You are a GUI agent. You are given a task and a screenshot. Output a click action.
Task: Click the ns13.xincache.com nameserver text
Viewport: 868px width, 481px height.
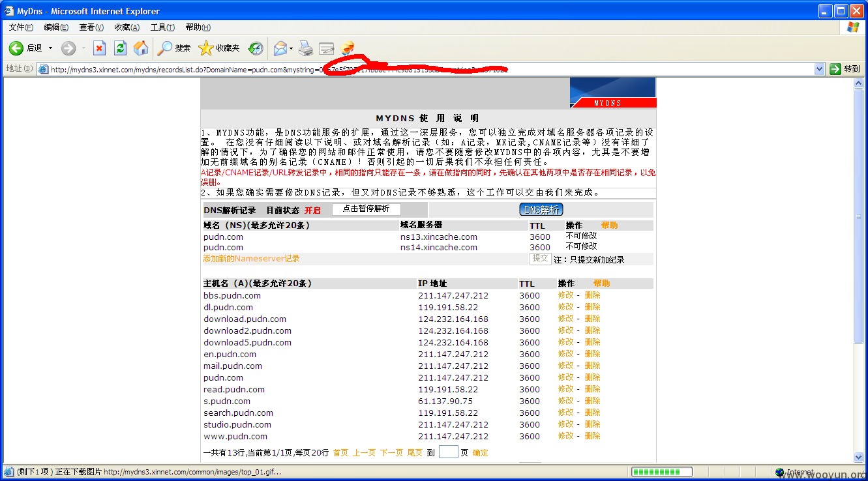439,237
